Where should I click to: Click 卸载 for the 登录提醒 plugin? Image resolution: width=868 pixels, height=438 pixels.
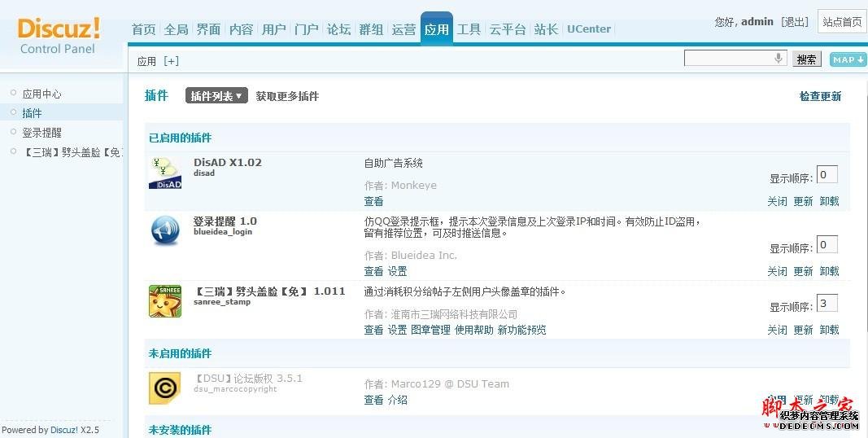[x=829, y=271]
